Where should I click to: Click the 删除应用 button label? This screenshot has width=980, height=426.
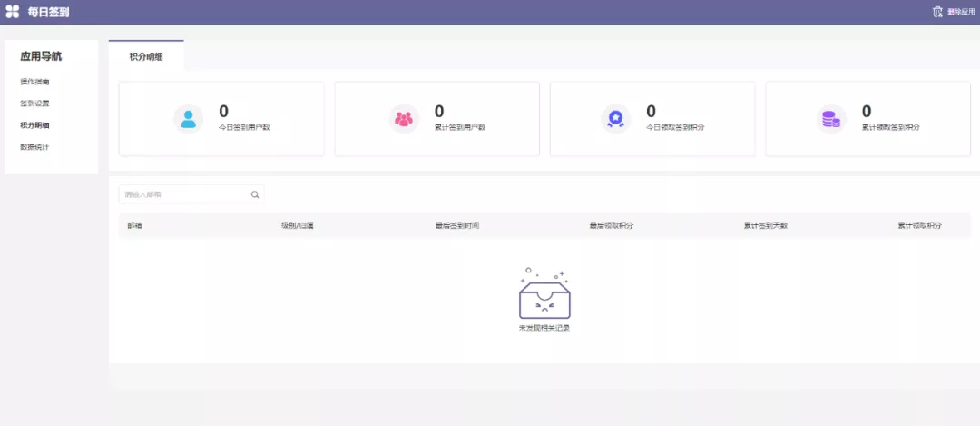coord(961,12)
